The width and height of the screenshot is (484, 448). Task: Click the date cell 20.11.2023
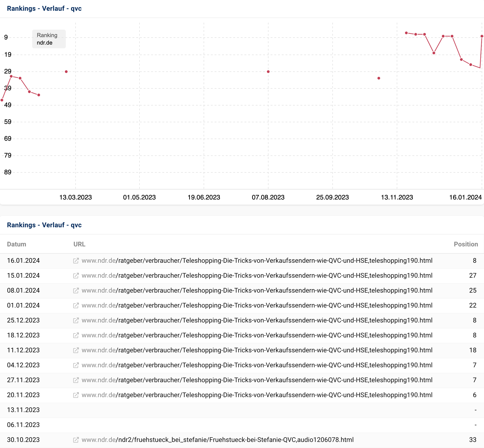point(23,395)
